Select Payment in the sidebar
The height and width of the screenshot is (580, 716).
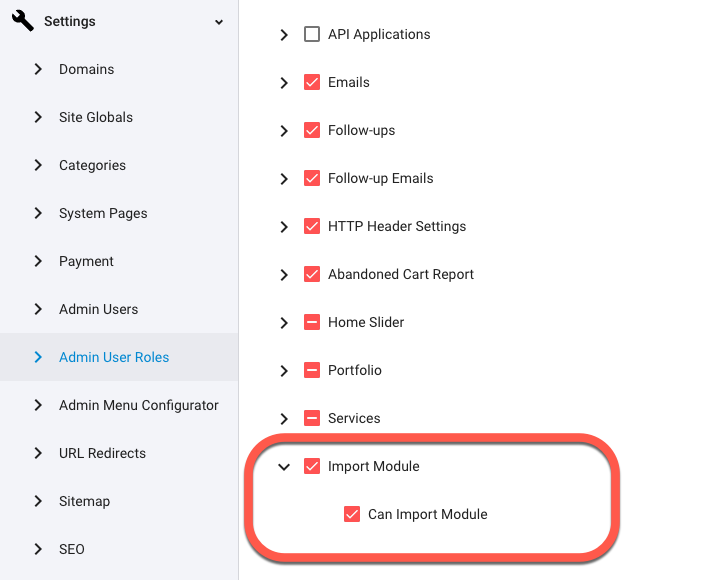(86, 261)
